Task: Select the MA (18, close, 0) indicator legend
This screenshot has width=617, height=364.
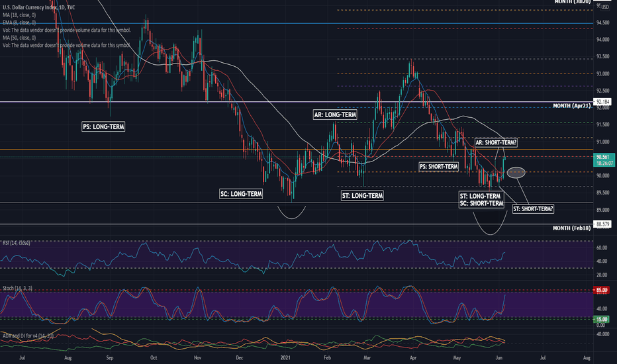Action: click(x=19, y=15)
